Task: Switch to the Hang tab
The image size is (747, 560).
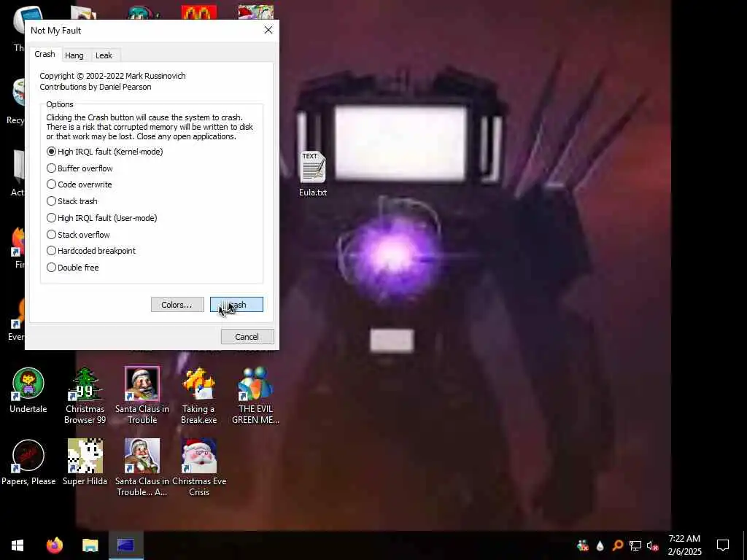Action: click(x=74, y=55)
